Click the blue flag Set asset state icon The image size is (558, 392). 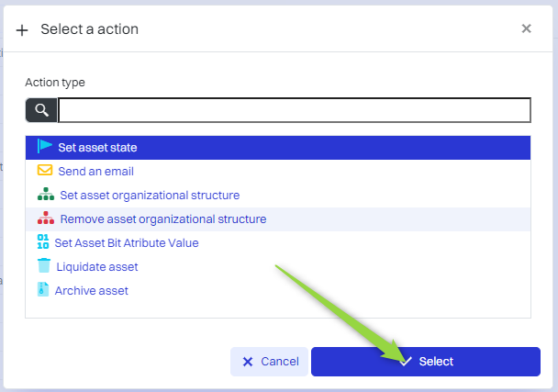[45, 147]
